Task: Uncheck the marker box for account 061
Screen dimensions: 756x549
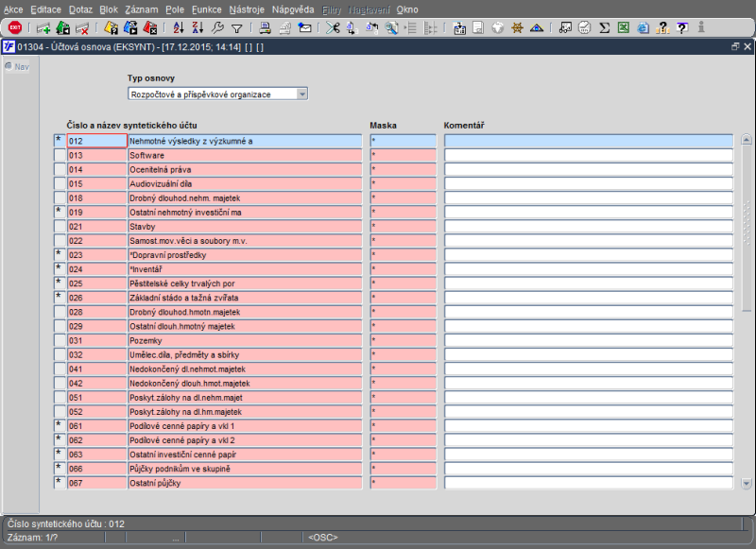Action: [x=59, y=425]
